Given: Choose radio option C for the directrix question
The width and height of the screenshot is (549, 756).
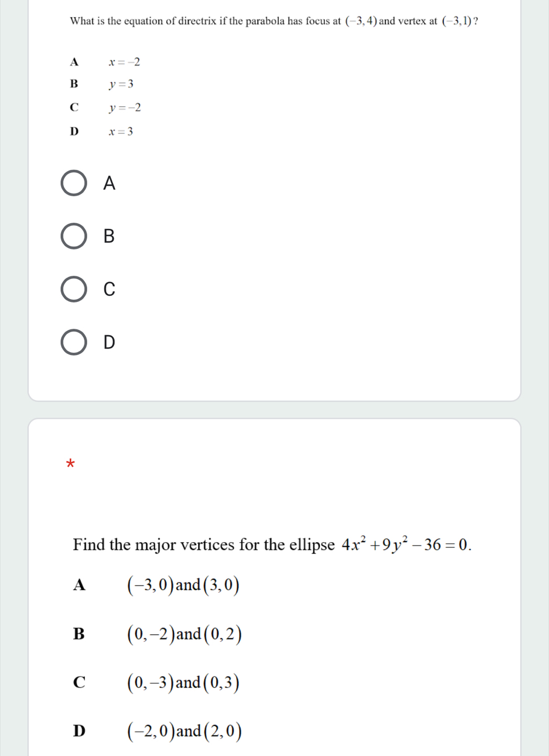Looking at the screenshot, I should 74,289.
